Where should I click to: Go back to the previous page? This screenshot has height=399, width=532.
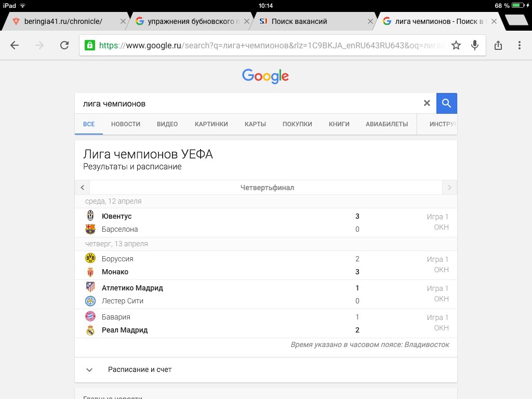tap(15, 45)
